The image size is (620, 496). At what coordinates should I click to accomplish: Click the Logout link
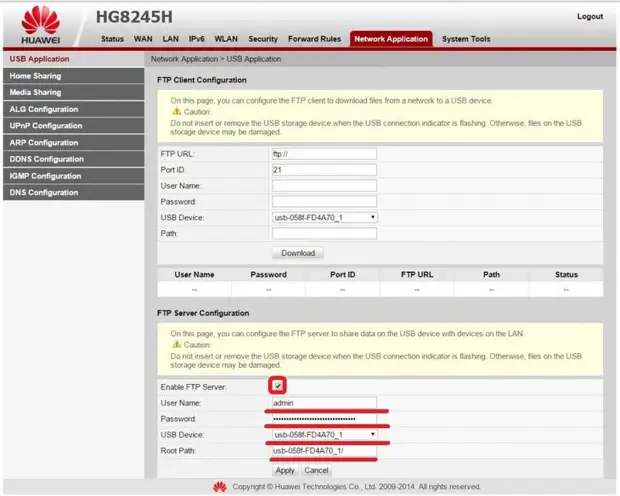click(589, 17)
